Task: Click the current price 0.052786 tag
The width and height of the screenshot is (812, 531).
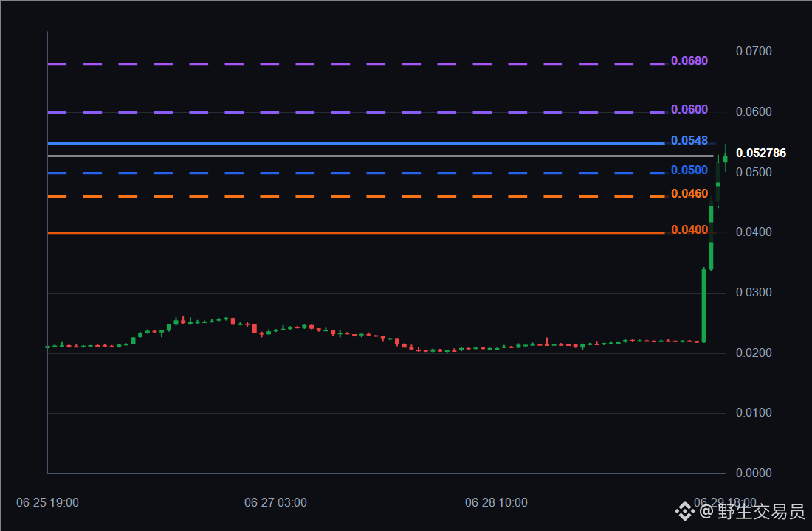Action: coord(761,153)
